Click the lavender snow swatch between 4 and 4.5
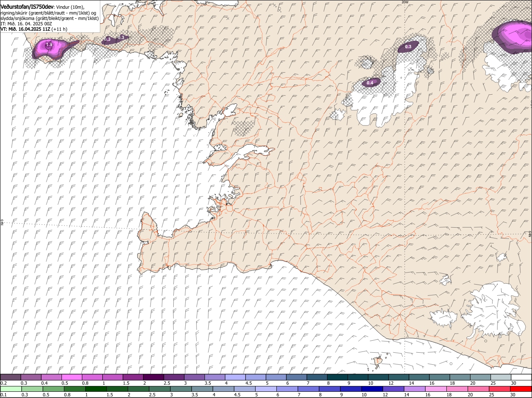Image resolution: width=532 pixels, height=398 pixels. (235, 377)
